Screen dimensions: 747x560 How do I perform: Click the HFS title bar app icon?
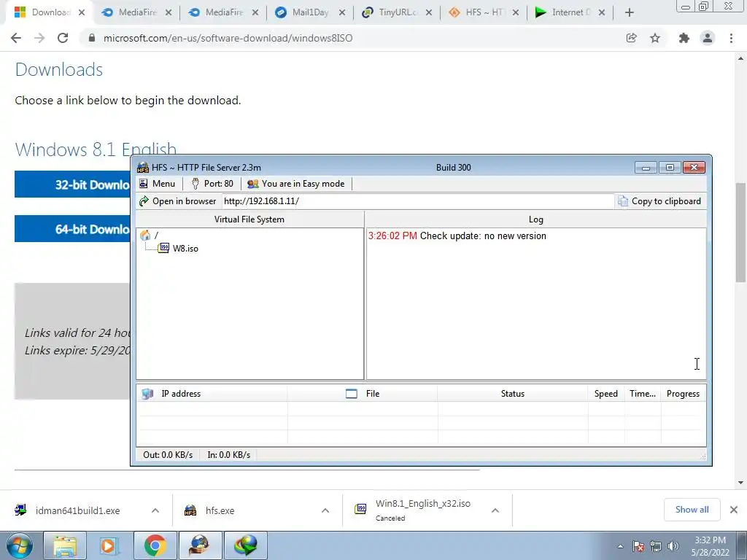(x=143, y=167)
